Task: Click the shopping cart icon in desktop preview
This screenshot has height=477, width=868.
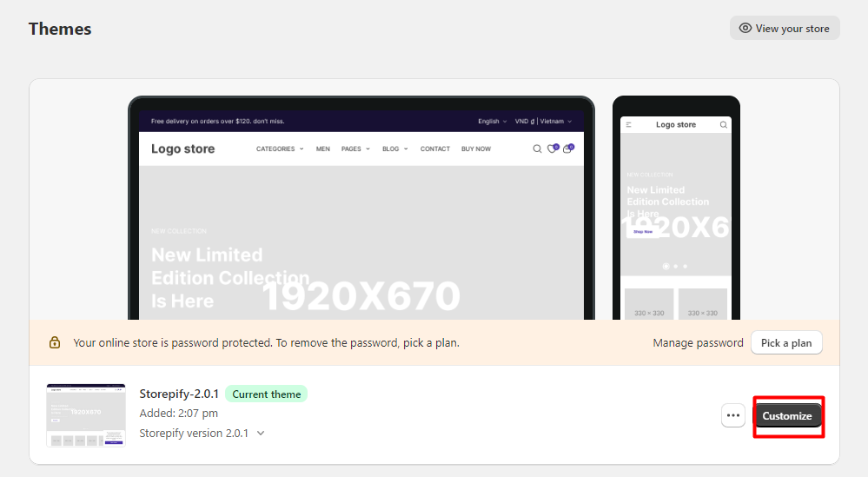Action: click(567, 149)
